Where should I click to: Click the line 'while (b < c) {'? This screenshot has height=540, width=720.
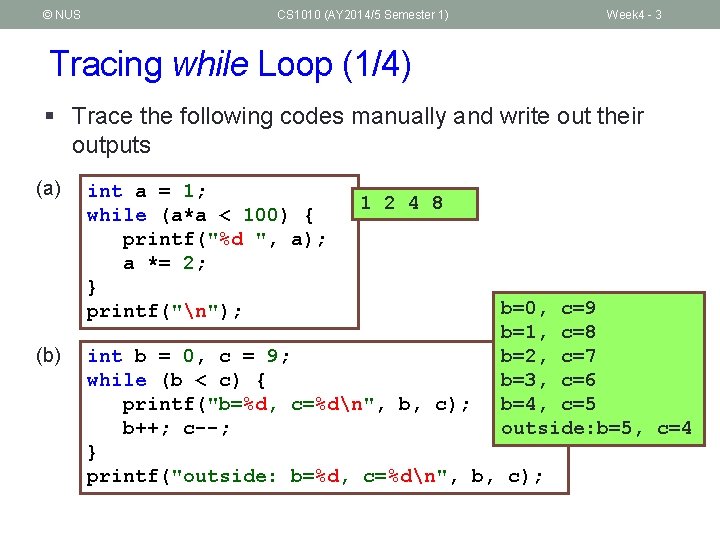[x=176, y=380]
